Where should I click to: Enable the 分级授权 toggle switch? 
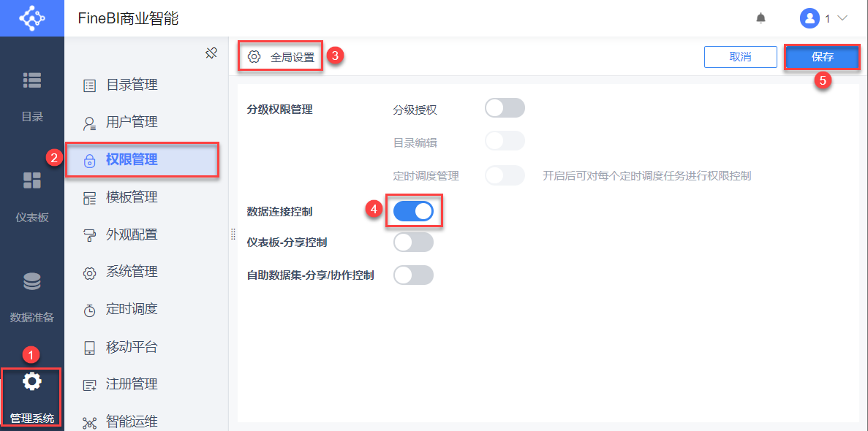[x=505, y=108]
